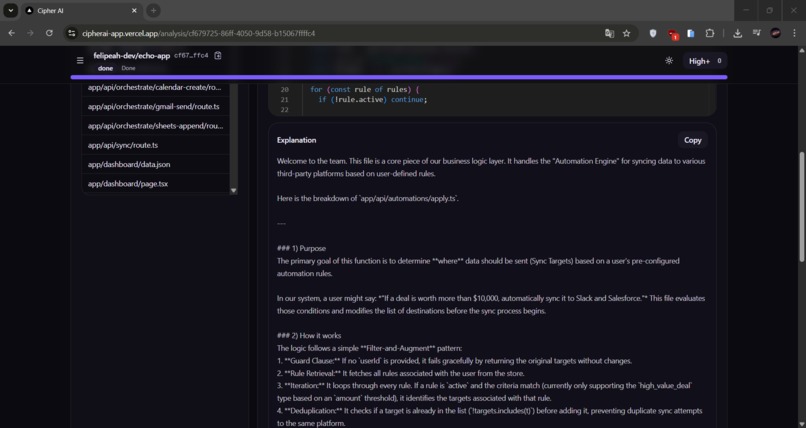Click code line number 21
806x428 pixels.
pyautogui.click(x=285, y=100)
